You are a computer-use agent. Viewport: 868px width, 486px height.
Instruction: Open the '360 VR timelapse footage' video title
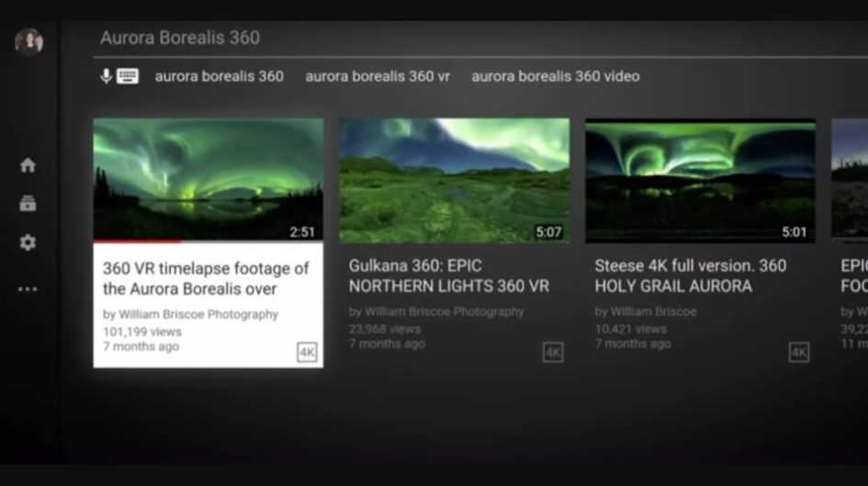tap(206, 278)
